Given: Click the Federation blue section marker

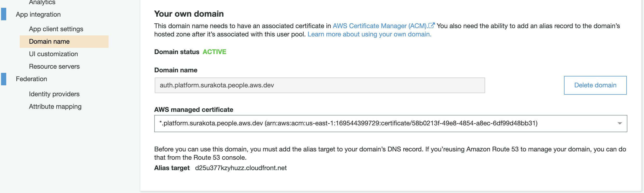Looking at the screenshot, I should pyautogui.click(x=4, y=79).
